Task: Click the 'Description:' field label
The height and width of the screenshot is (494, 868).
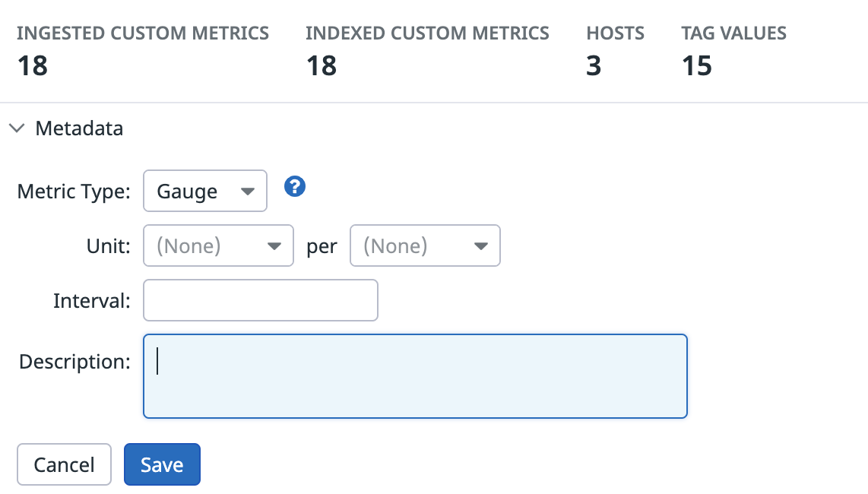Action: coord(74,362)
